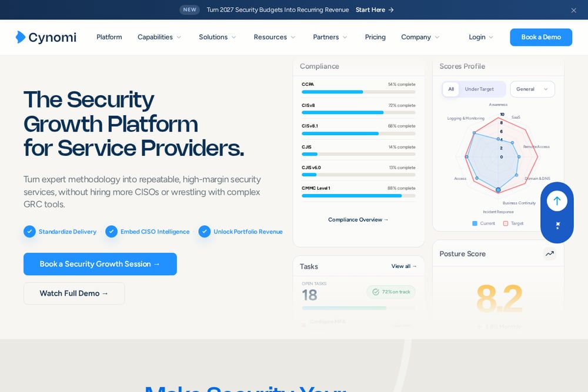
Task: Toggle the Current legend in radar chart
Action: [483, 223]
